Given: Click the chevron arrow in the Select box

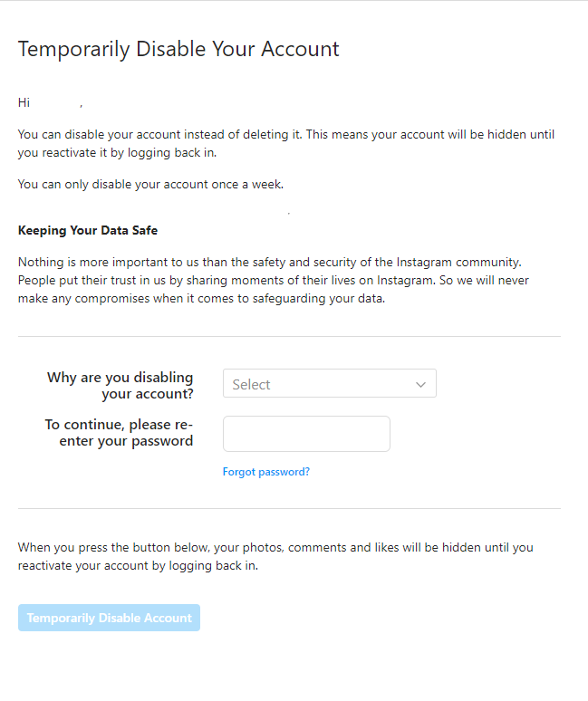Looking at the screenshot, I should click(x=420, y=384).
